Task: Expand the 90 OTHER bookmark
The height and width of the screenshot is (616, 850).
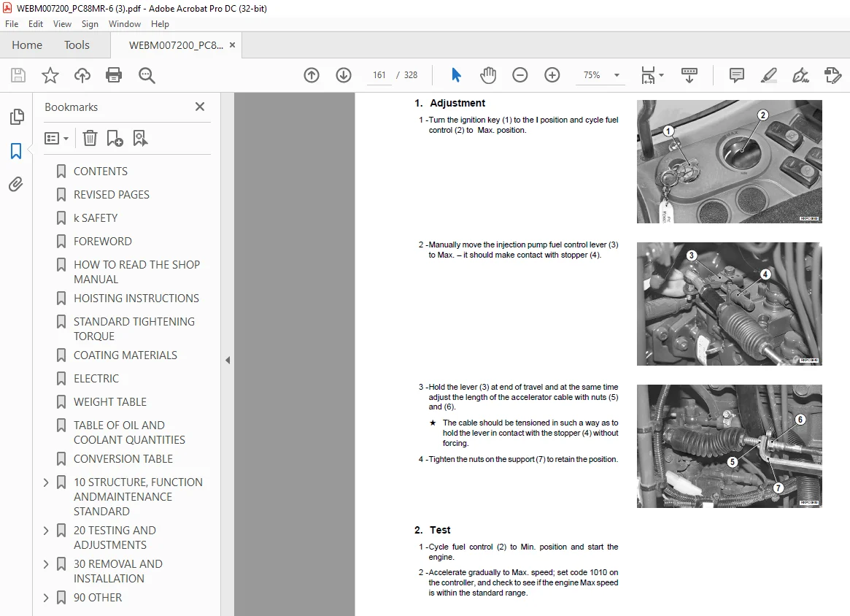Action: [46, 598]
